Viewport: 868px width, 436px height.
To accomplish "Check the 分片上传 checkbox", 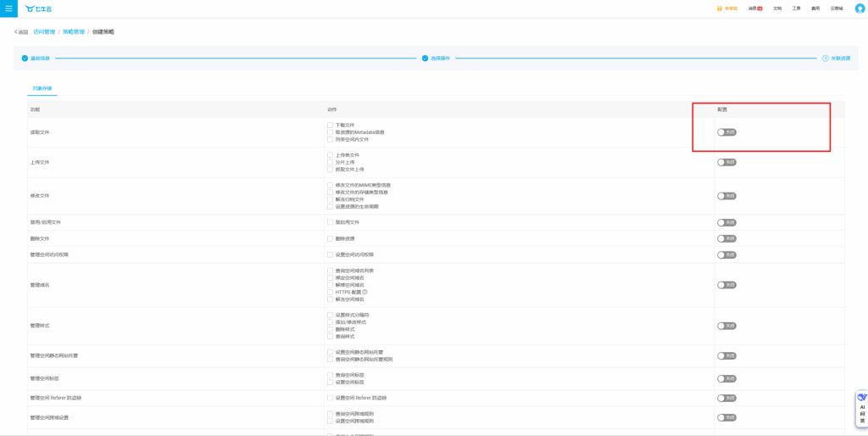I will click(x=330, y=162).
